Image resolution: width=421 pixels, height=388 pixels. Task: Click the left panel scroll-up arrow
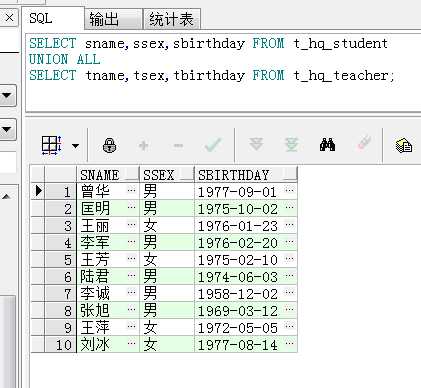6,197
